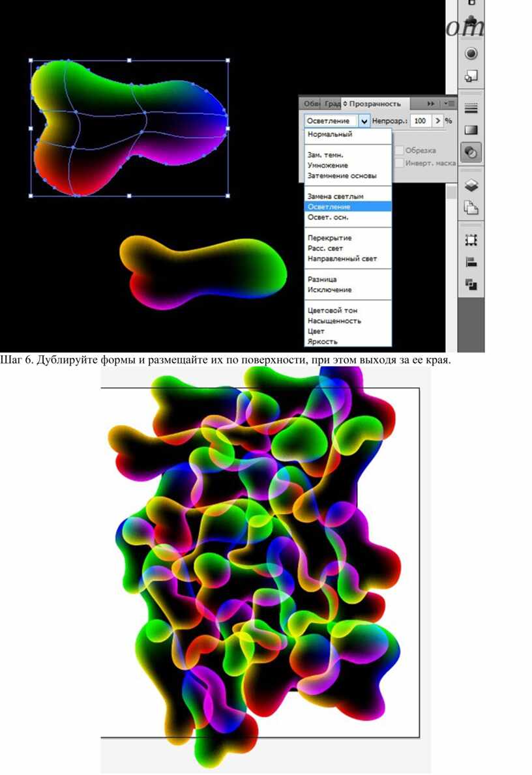This screenshot has width=532, height=775.
Task: Click the Transparency panel icon
Action: click(471, 153)
